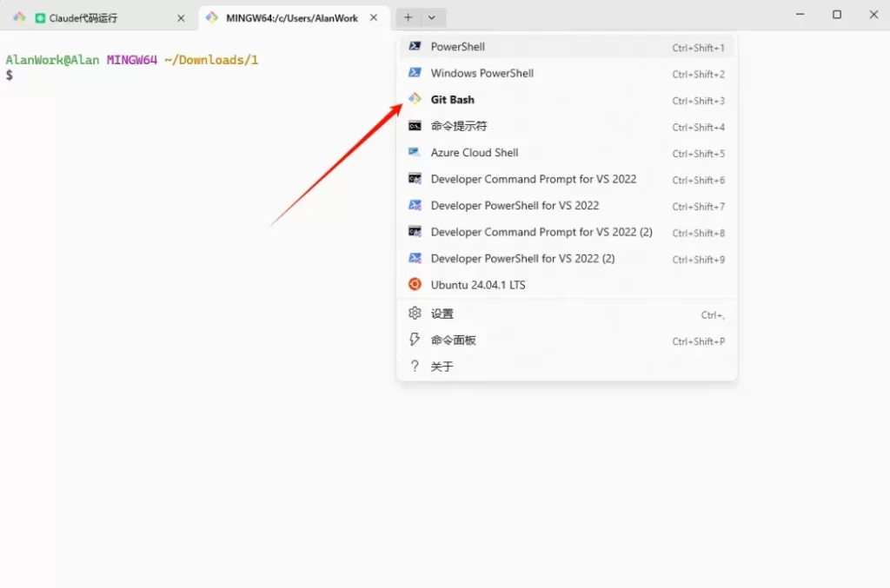This screenshot has height=588, width=890.
Task: Click the Git Bash colorful diamond icon
Action: click(x=415, y=99)
